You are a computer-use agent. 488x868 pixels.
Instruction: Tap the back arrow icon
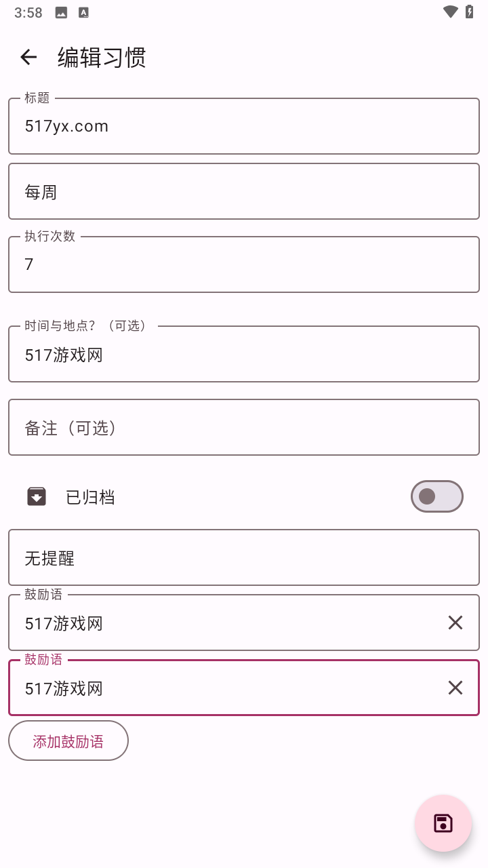tap(28, 58)
